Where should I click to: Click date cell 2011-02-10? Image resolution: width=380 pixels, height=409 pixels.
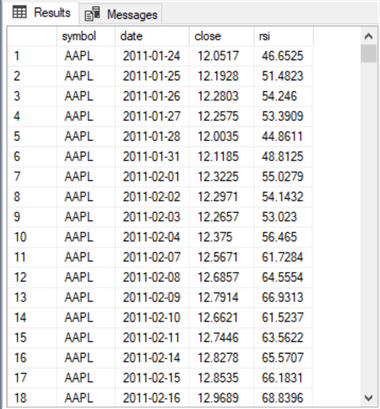coord(152,317)
